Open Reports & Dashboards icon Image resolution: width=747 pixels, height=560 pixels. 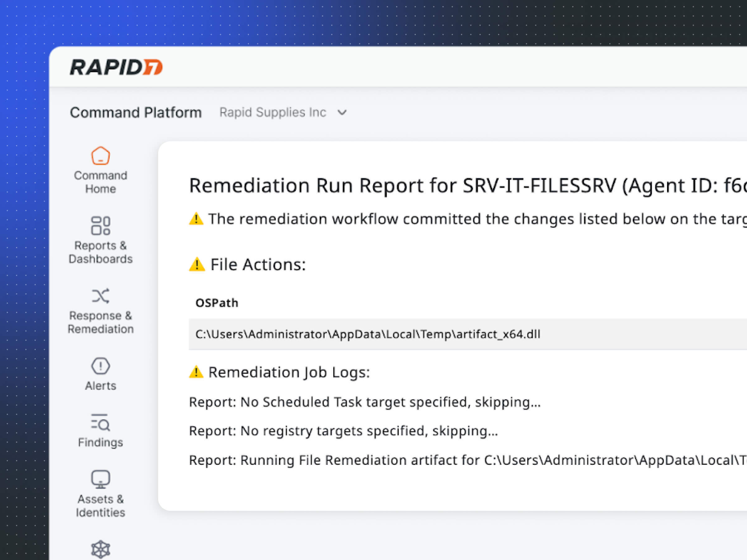pyautogui.click(x=100, y=226)
